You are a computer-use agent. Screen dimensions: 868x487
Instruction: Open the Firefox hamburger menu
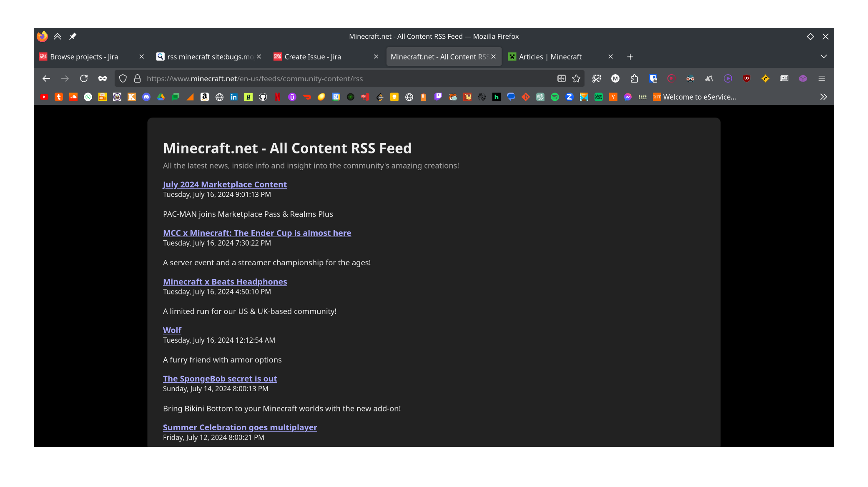click(822, 78)
